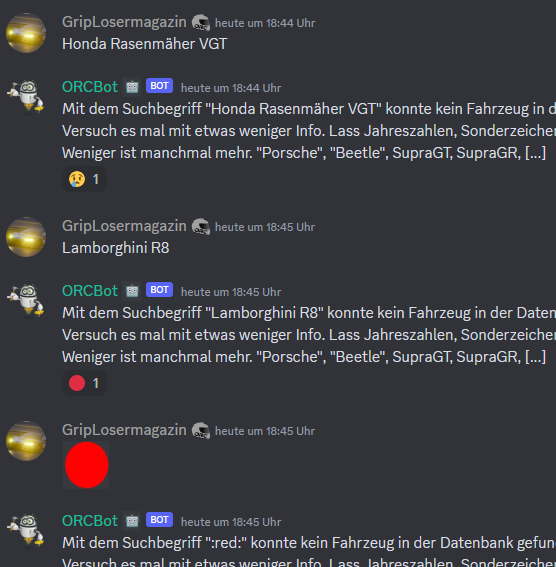Image resolution: width=556 pixels, height=567 pixels.
Task: Click GripLosermagazin username on Lamborghini R8 message
Action: pyautogui.click(x=124, y=226)
